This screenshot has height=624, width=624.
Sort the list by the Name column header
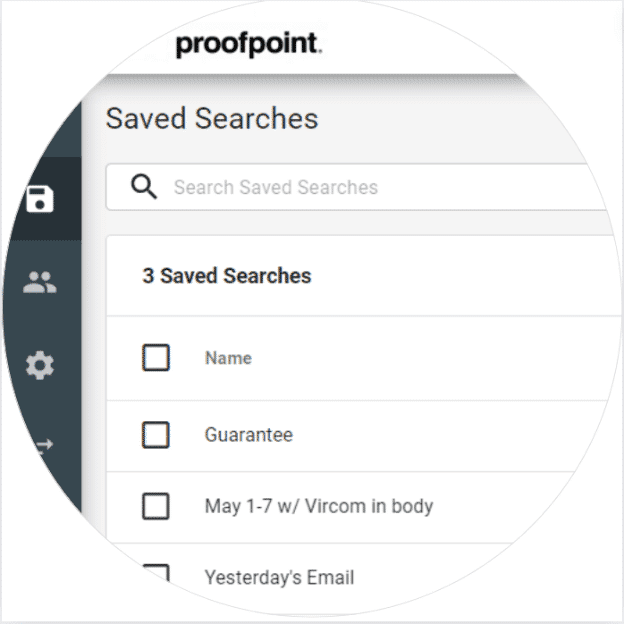[228, 358]
